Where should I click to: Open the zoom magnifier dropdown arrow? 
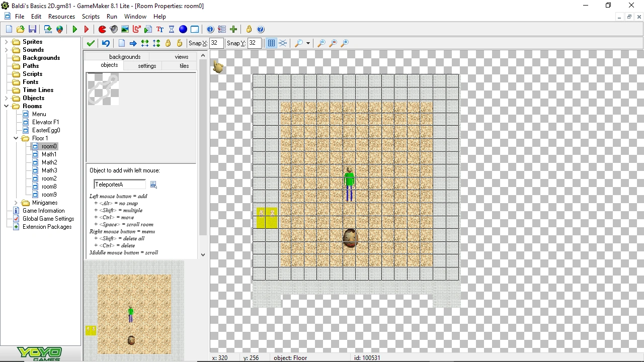(308, 43)
